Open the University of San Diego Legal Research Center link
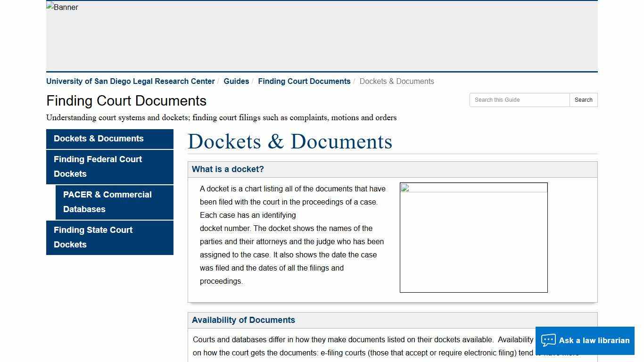 tap(131, 81)
